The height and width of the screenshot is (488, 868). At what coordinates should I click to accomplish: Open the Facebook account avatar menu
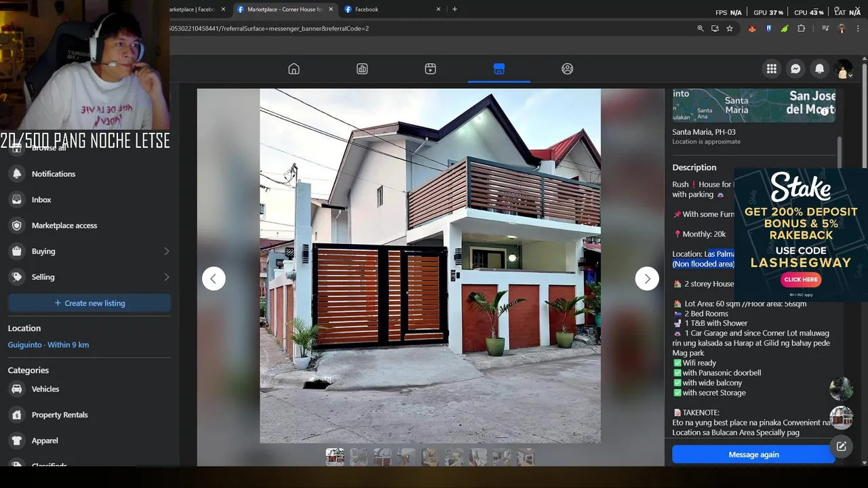pos(844,68)
